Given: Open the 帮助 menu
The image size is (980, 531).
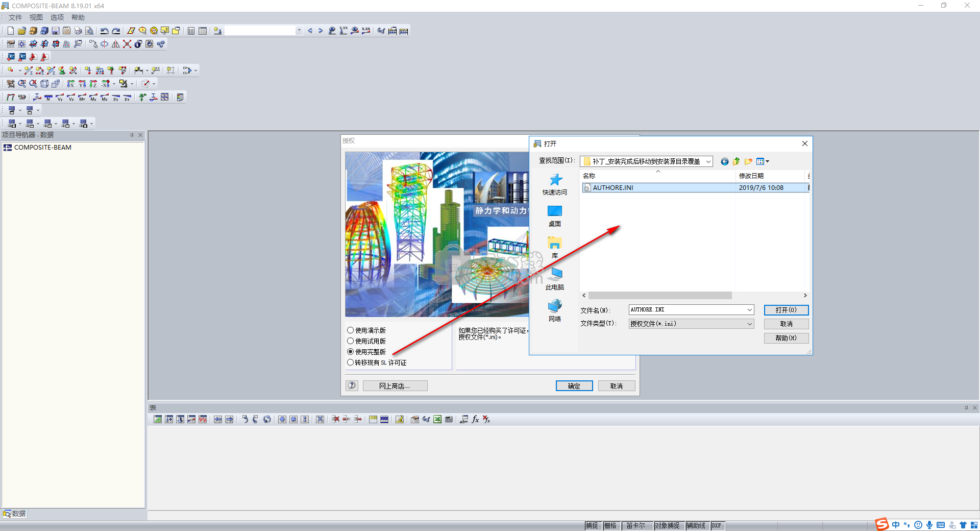Looking at the screenshot, I should (78, 17).
